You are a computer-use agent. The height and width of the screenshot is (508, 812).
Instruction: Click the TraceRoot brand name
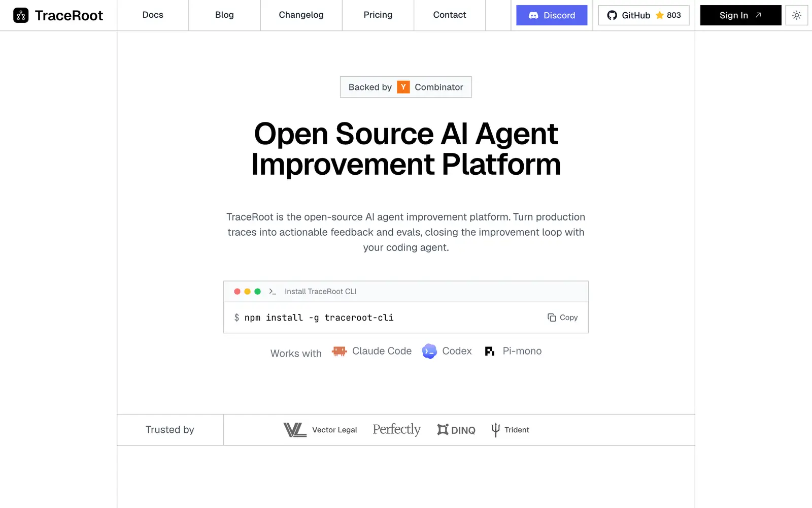(x=69, y=15)
